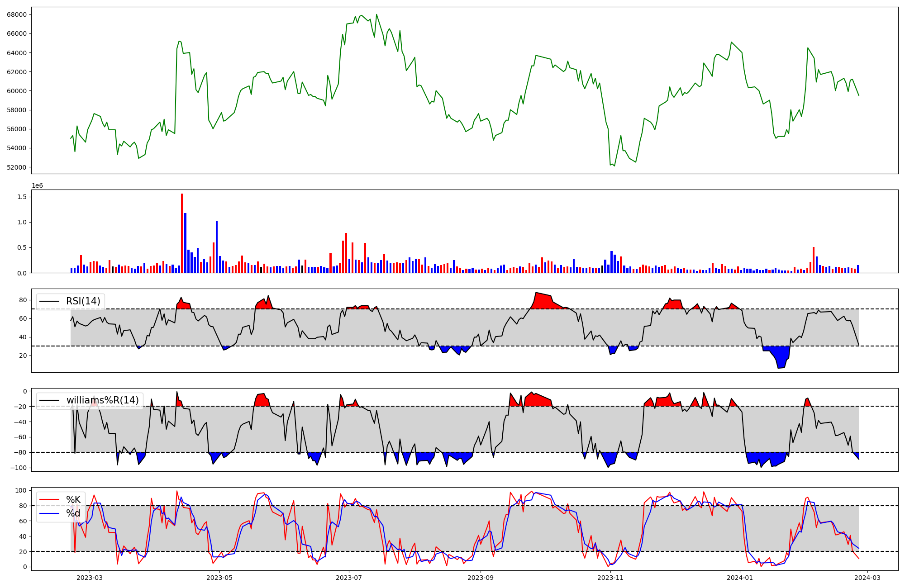Image resolution: width=905 pixels, height=588 pixels.
Task: Click the 1e6 volume scale label
Action: 37,185
